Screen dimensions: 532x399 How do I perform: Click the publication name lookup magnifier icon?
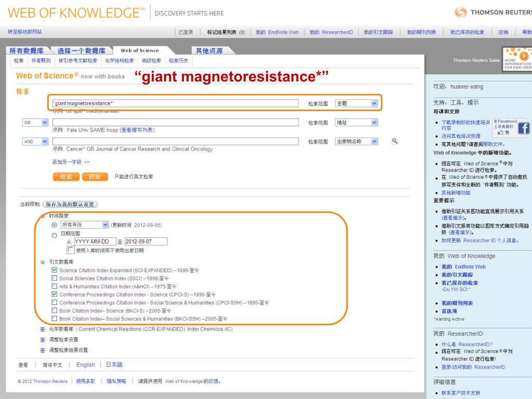(395, 141)
